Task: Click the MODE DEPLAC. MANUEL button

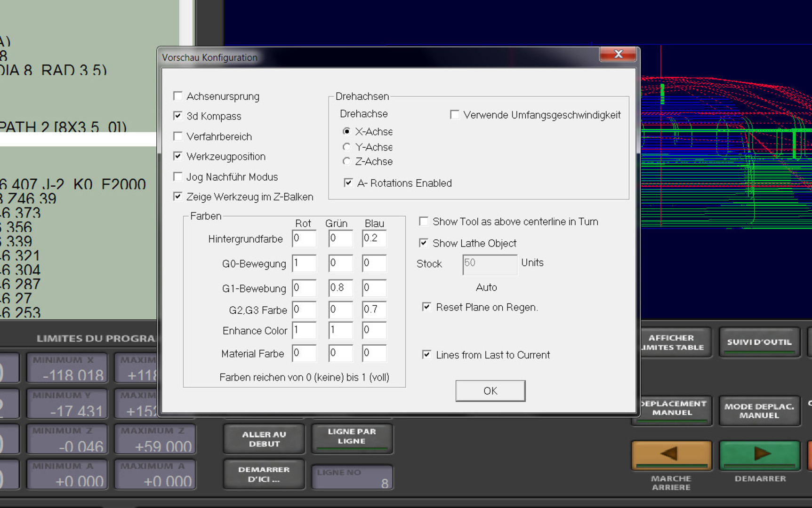Action: (x=759, y=411)
